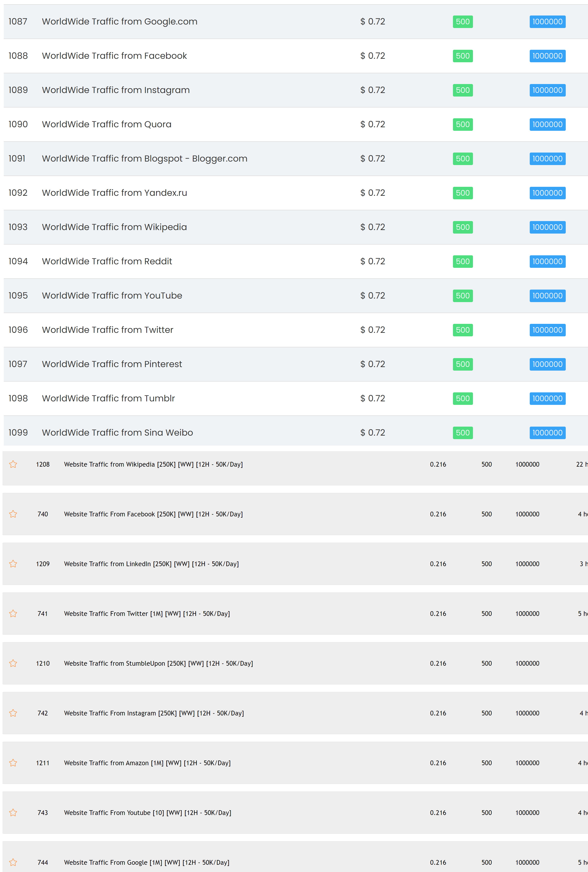The width and height of the screenshot is (588, 872).
Task: Select 'WorldWide Traffic from Pinterest' service name
Action: (112, 364)
